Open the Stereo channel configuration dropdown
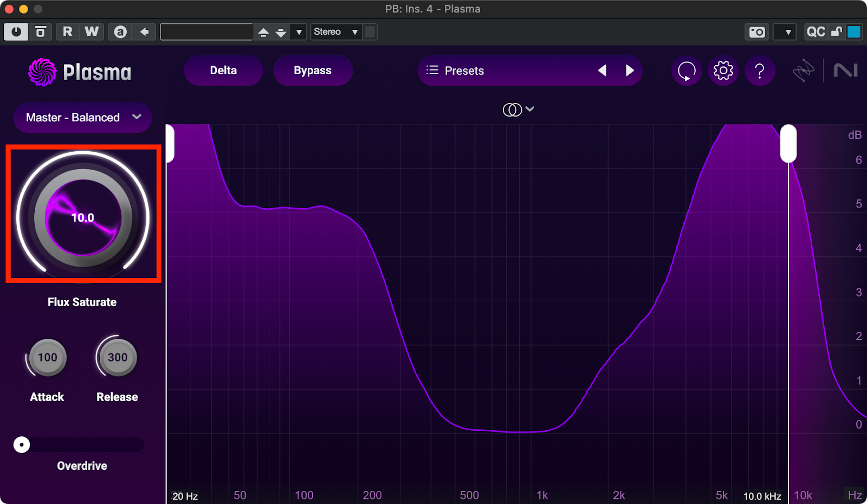Image resolution: width=867 pixels, height=504 pixels. 336,32
